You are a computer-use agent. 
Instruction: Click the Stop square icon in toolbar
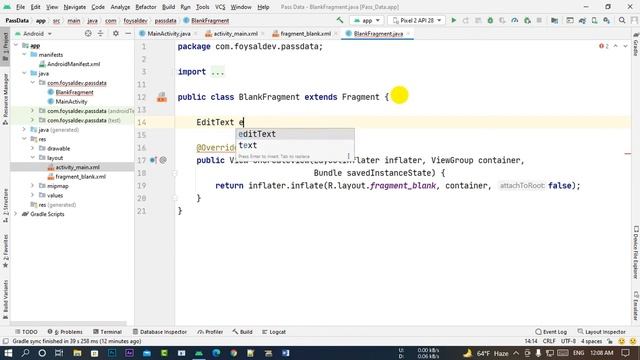tap(539, 20)
